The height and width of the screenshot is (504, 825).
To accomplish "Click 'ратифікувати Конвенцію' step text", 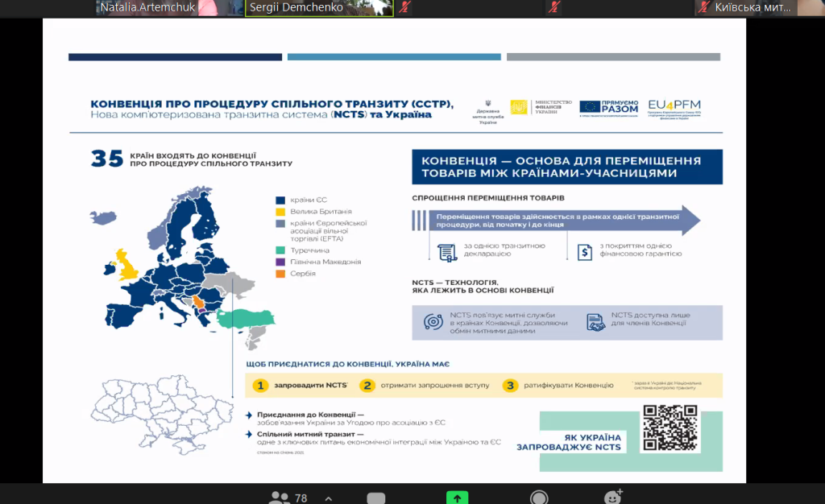I will pos(568,385).
